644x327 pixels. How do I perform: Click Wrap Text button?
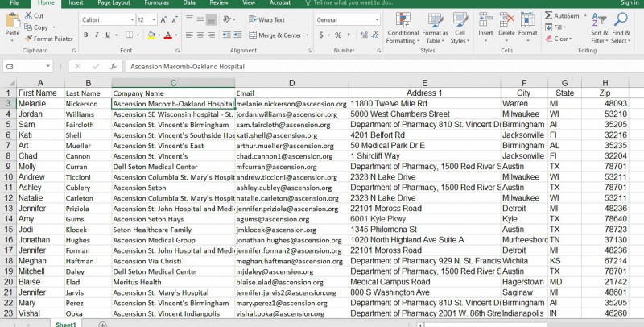coord(266,19)
